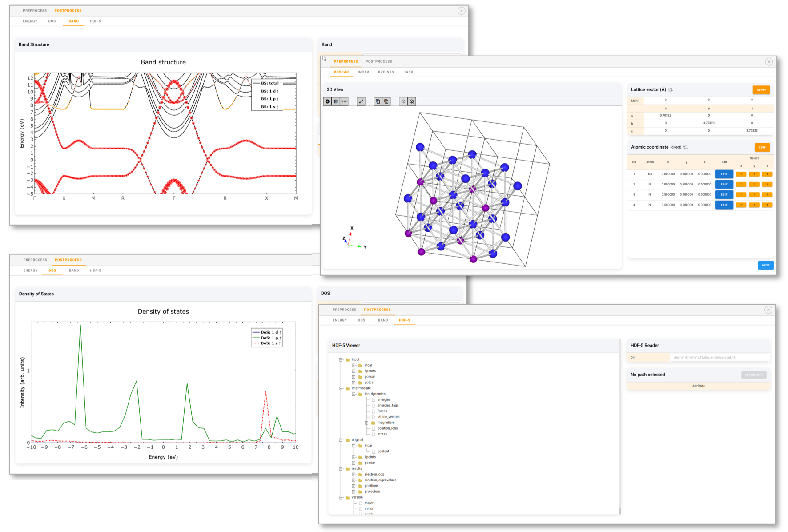Expand the magnetism folder node
Image resolution: width=788 pixels, height=532 pixels.
(367, 423)
